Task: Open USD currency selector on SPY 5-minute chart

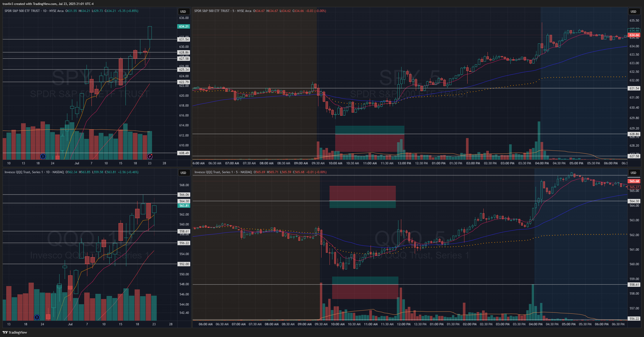Action: click(633, 11)
